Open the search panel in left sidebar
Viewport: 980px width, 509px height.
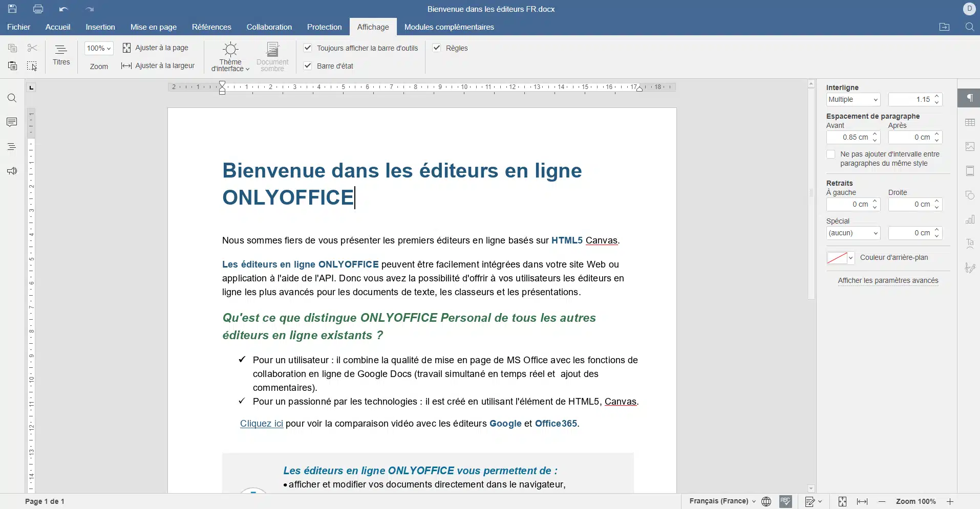coord(12,98)
